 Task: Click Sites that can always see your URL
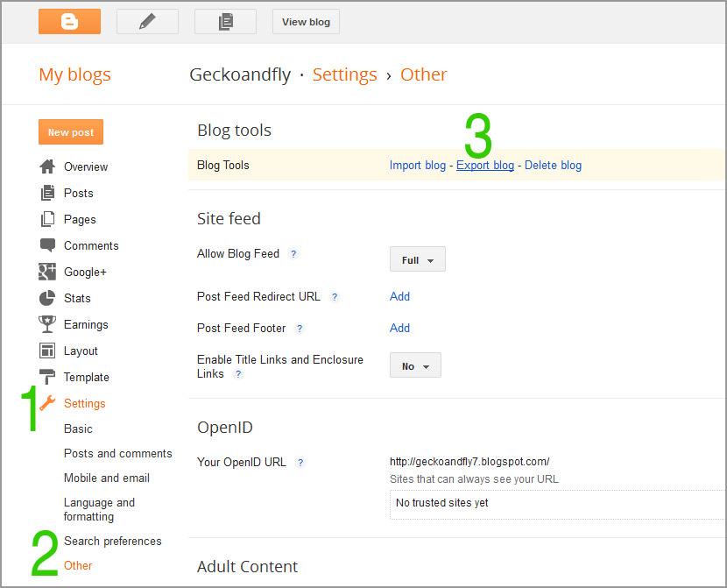click(474, 479)
